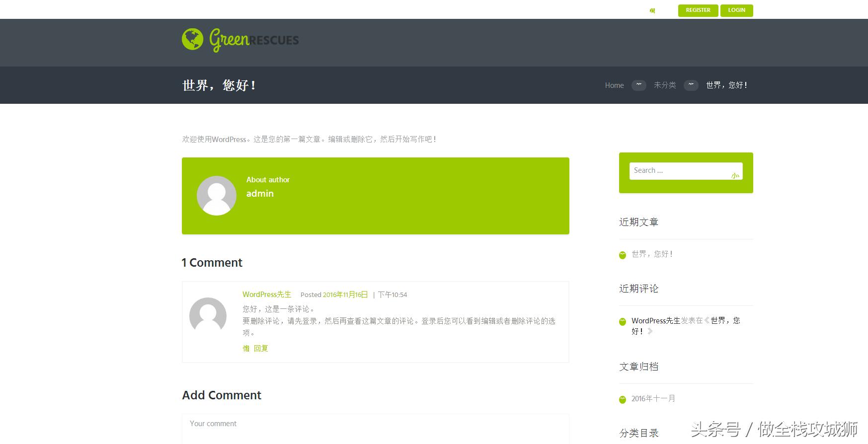
Task: Focus the Search input field
Action: pos(678,170)
